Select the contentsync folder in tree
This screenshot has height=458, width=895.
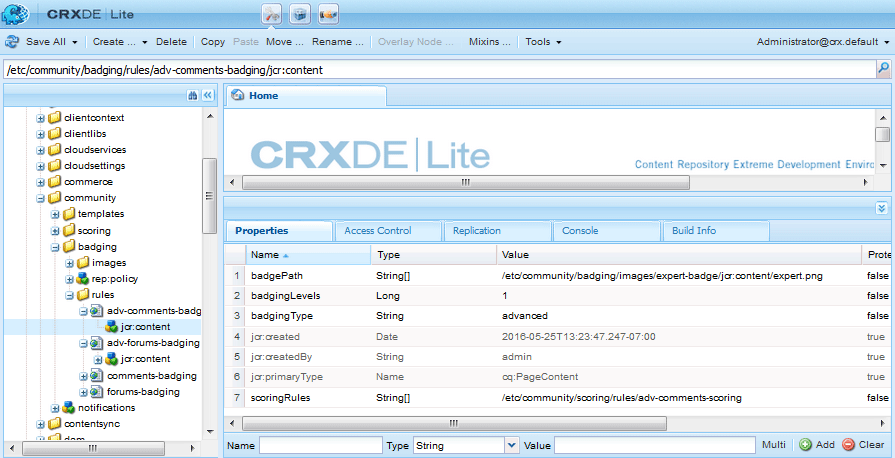(x=92, y=424)
